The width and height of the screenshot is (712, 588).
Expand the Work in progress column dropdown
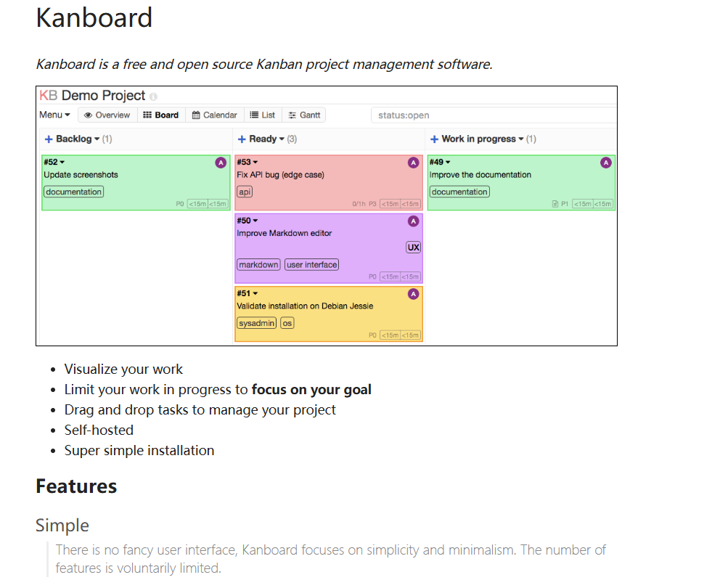coord(520,139)
